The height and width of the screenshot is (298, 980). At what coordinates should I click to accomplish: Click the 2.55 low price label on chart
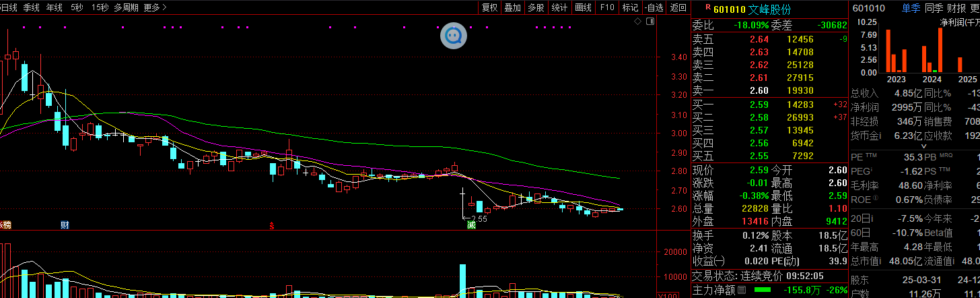coord(478,219)
